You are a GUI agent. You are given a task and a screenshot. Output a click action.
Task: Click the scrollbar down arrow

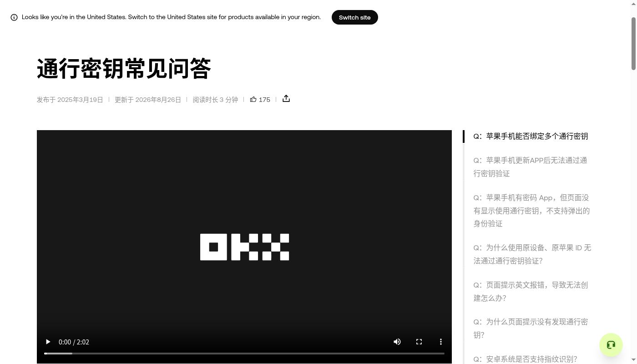point(633,360)
